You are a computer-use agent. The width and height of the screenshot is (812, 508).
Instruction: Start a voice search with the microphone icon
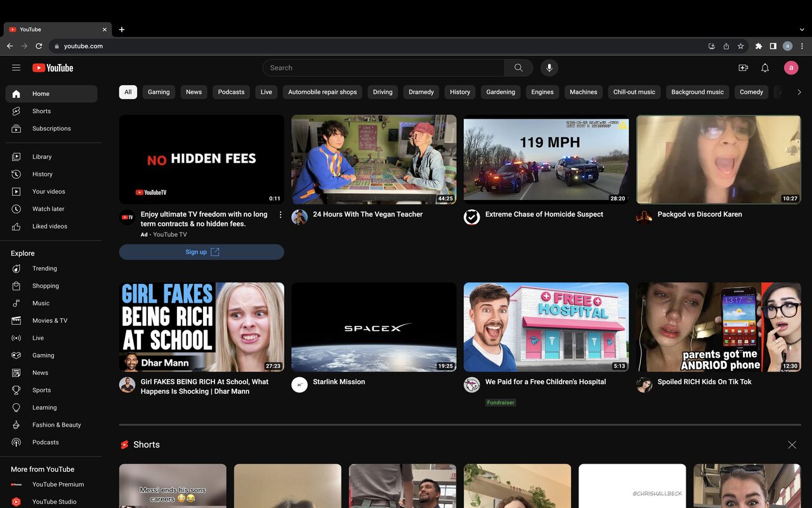coord(549,67)
